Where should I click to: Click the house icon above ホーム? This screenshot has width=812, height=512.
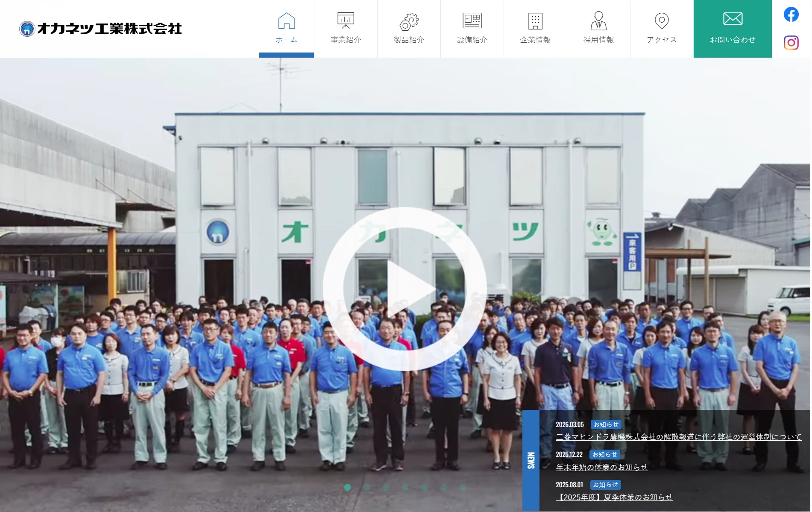(286, 20)
